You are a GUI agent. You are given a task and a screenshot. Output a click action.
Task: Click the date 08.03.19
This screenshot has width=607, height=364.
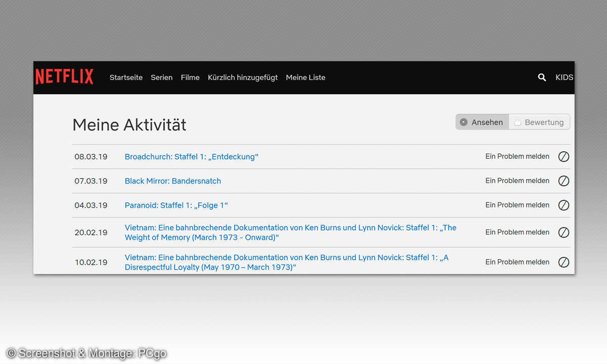click(x=91, y=157)
